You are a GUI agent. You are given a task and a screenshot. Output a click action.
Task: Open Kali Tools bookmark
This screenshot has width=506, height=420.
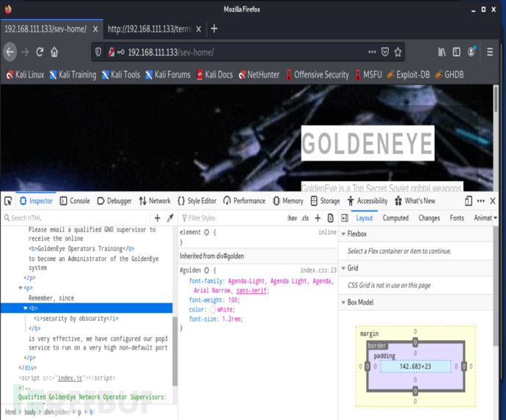click(x=121, y=75)
